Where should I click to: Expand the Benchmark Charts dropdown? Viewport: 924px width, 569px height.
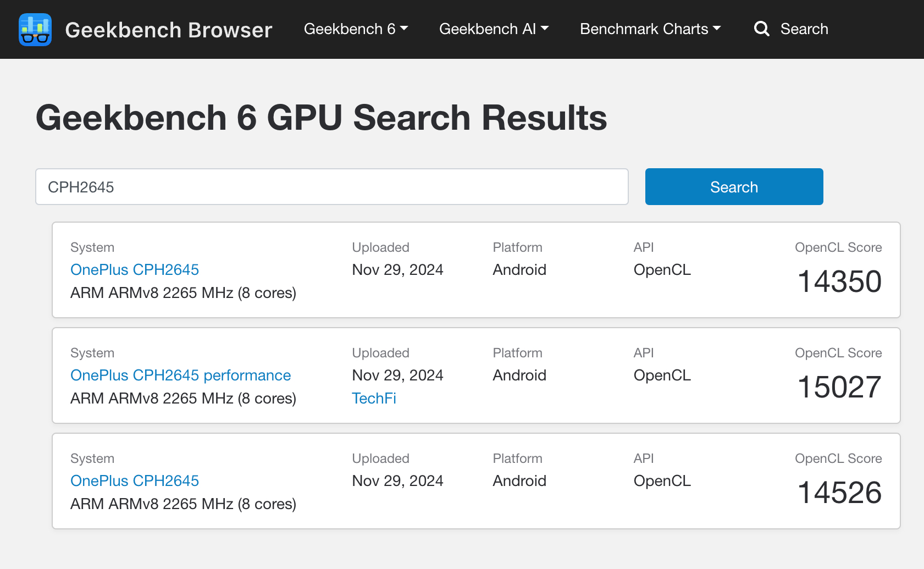pyautogui.click(x=650, y=29)
